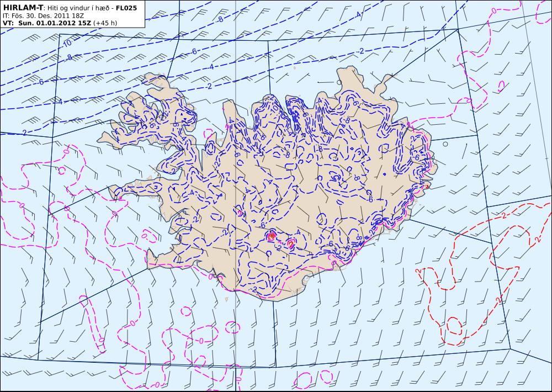Click the FL025 flight level label
This screenshot has height=392, width=552.
126,7
